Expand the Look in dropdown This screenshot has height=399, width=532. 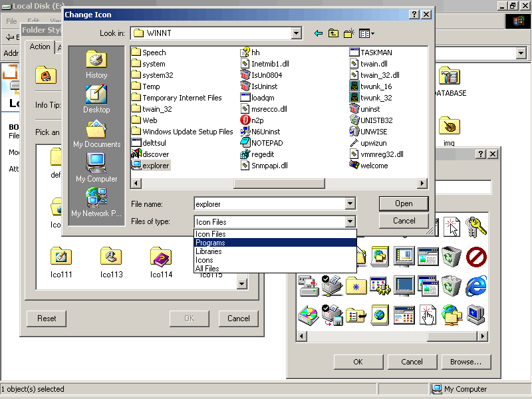pyautogui.click(x=296, y=33)
